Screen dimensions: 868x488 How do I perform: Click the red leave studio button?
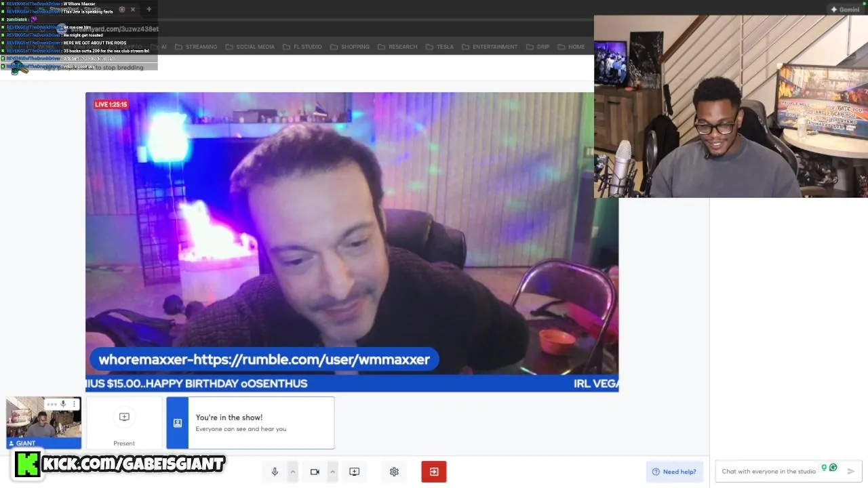click(x=434, y=472)
